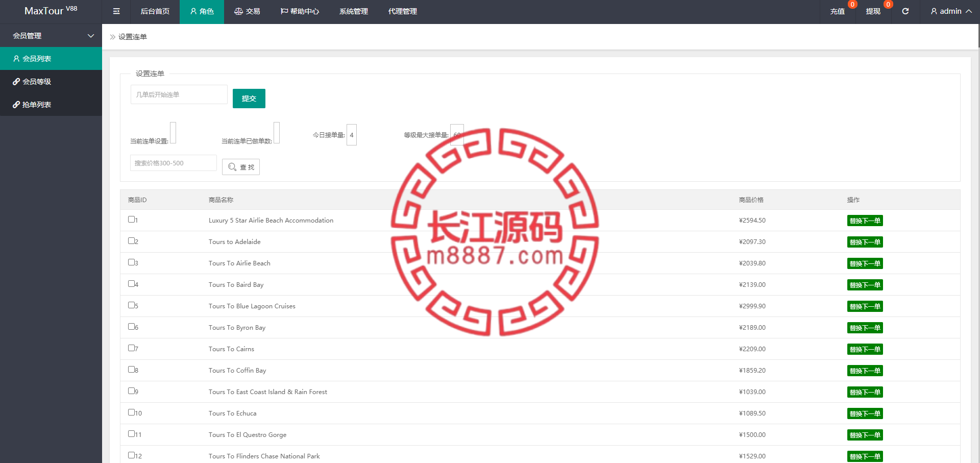Check the checkbox for product ID 6

[x=131, y=327]
